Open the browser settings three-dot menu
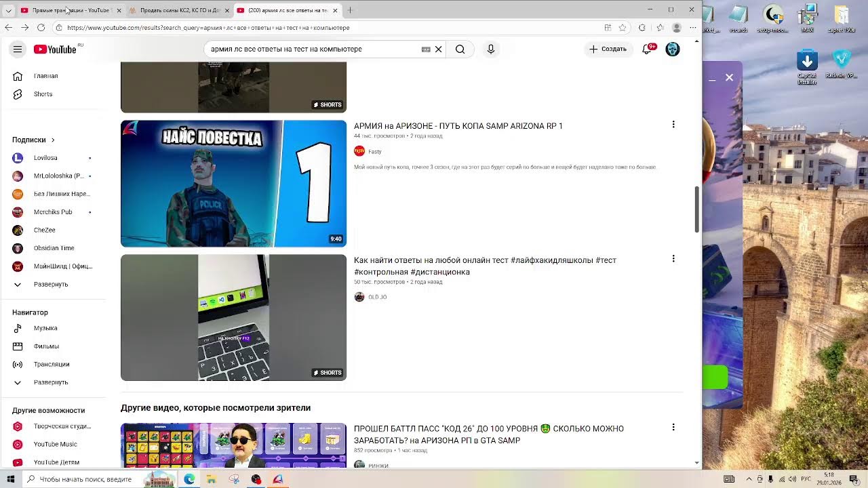868x488 pixels. tap(692, 28)
